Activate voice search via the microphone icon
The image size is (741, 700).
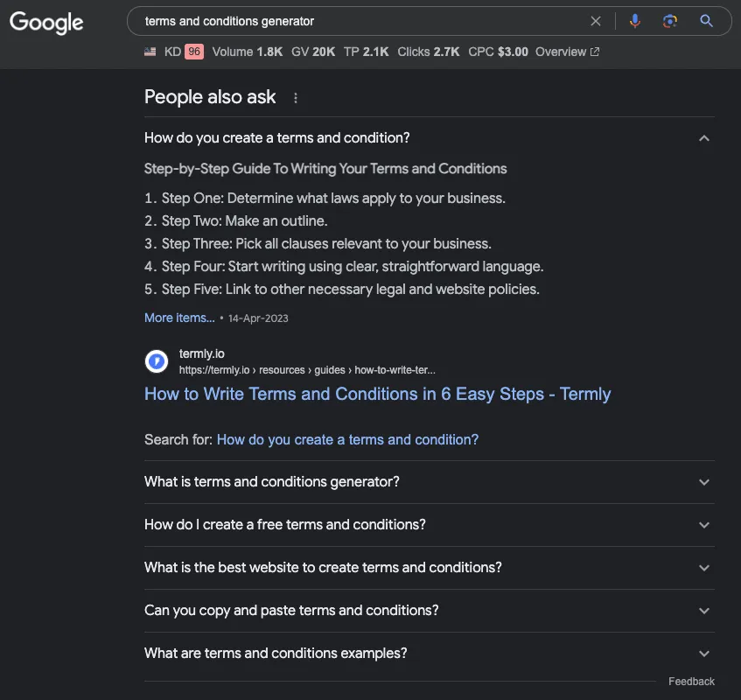tap(635, 21)
